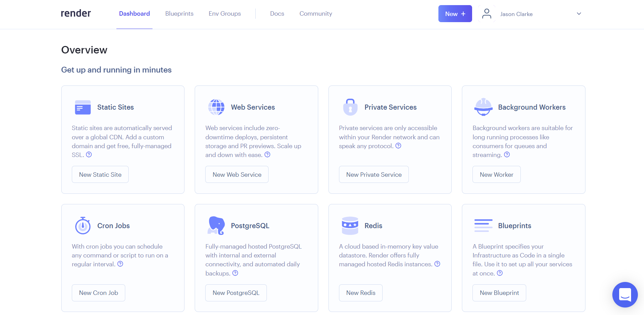Click the render logo
The image size is (644, 315).
(76, 13)
